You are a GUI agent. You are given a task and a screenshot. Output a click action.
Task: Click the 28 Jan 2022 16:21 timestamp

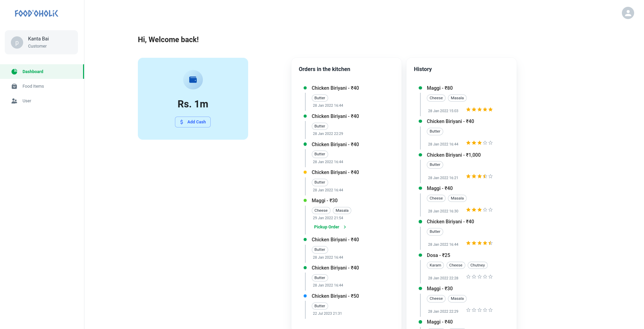[443, 178]
